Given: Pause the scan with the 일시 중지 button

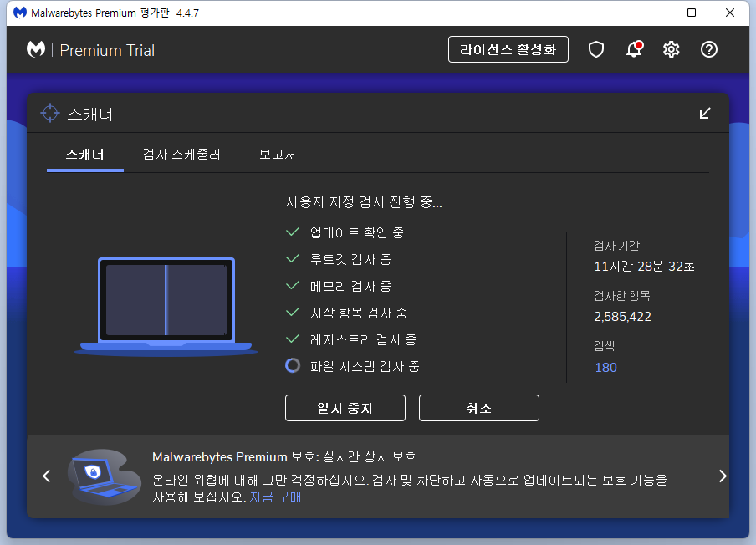Looking at the screenshot, I should (x=345, y=408).
